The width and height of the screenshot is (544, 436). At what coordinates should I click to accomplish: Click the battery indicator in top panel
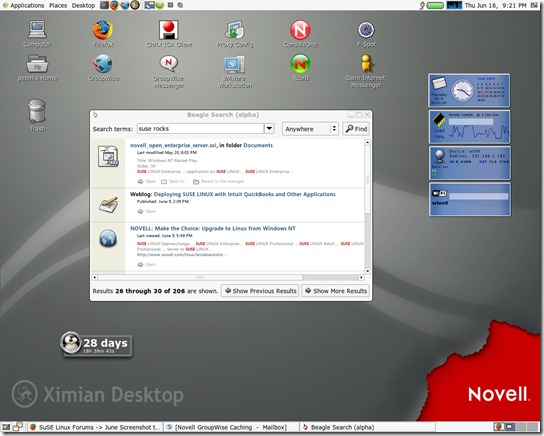[435, 5]
